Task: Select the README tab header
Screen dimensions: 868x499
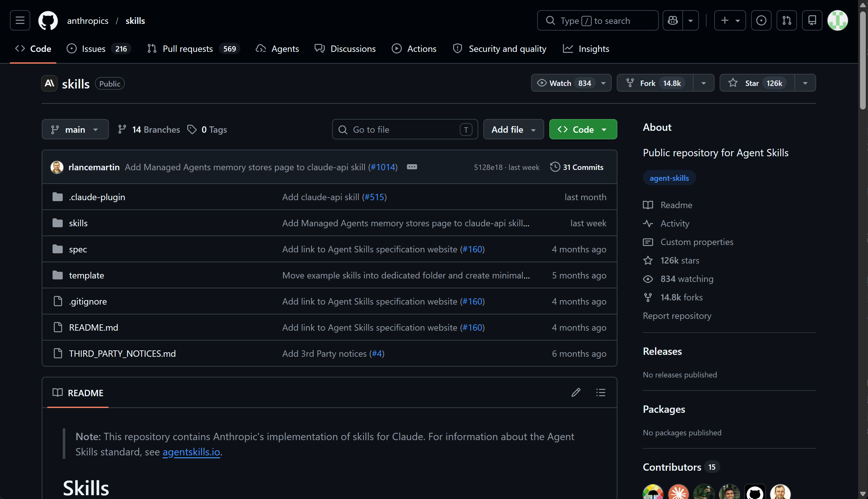Action: 78,392
